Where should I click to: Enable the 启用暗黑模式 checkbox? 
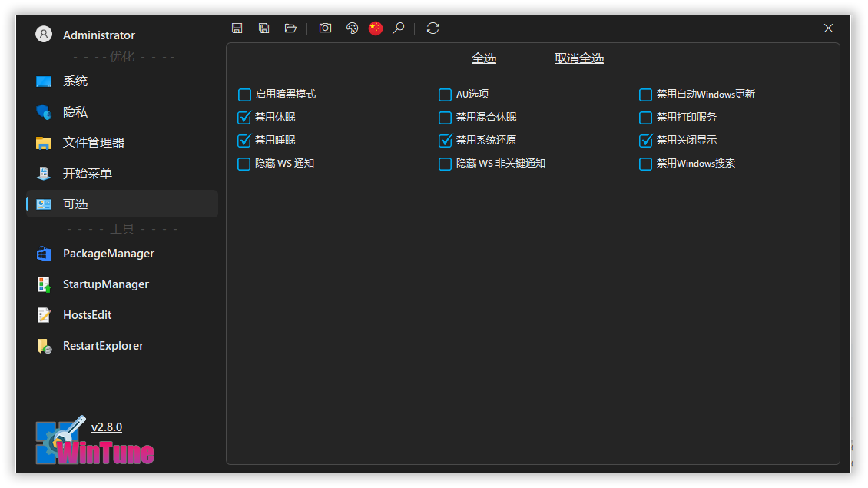[244, 95]
